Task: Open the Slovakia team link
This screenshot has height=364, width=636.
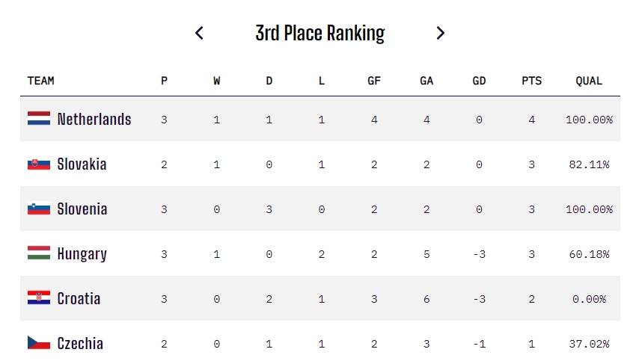Action: [x=82, y=164]
